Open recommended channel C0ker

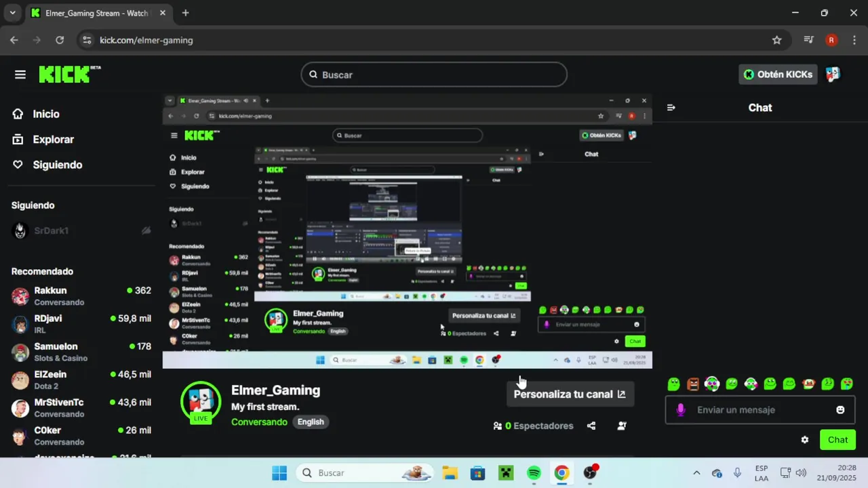pyautogui.click(x=81, y=436)
